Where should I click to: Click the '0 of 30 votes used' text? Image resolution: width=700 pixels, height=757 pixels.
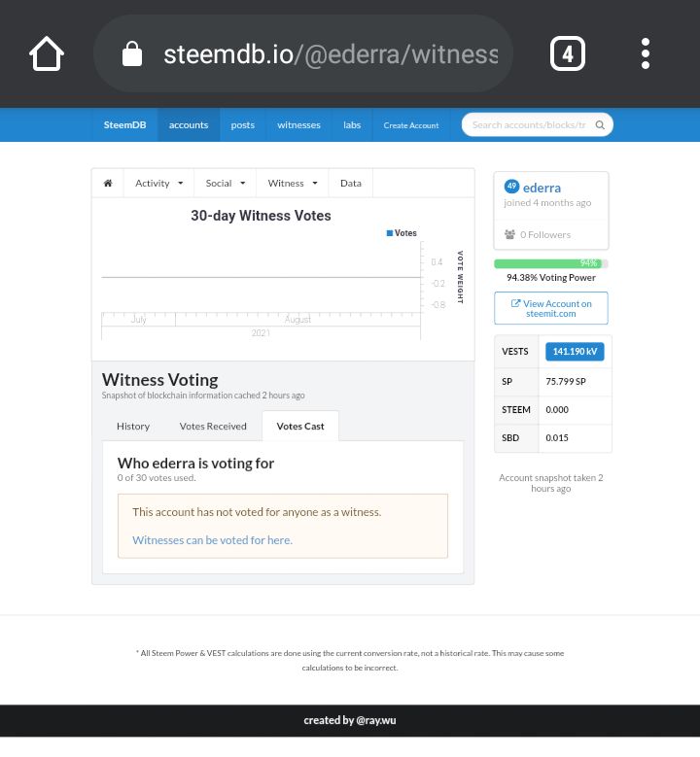(x=157, y=477)
